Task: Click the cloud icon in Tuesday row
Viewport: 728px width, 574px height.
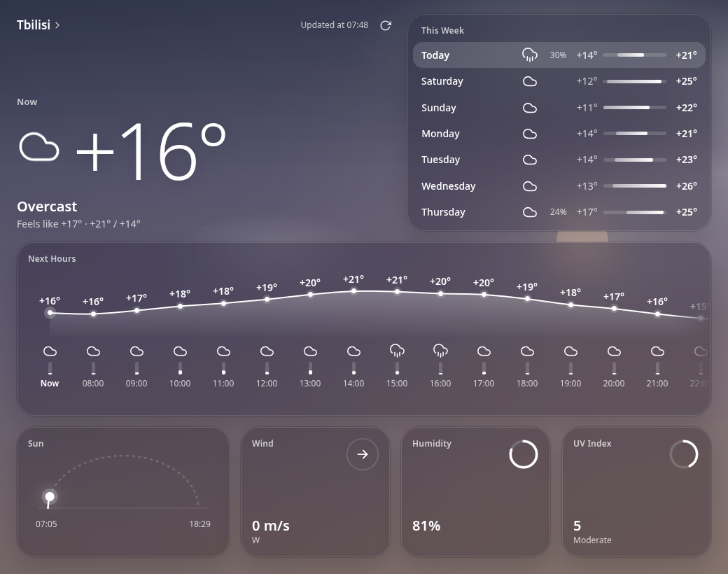Action: 530,160
